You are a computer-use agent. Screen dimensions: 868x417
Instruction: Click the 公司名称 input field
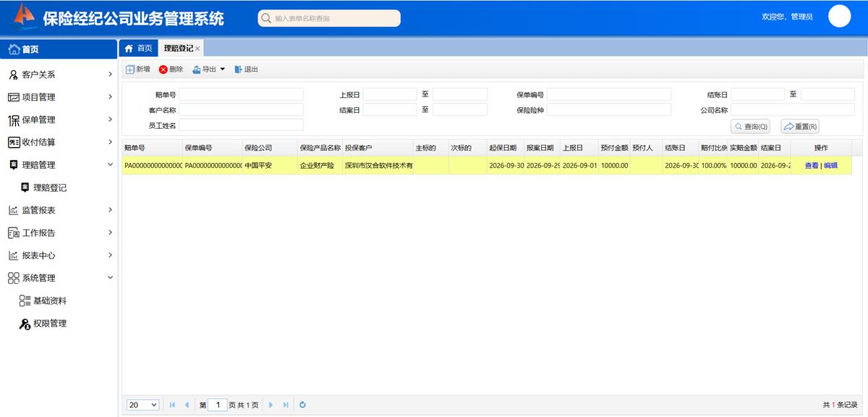coord(793,110)
